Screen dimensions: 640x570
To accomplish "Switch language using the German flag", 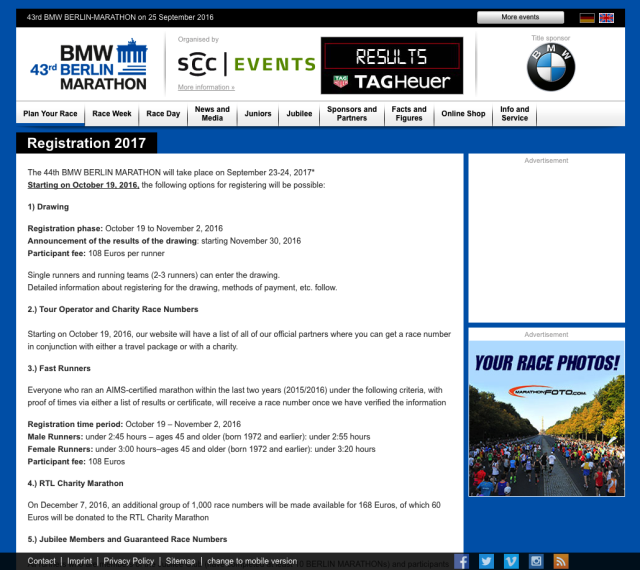I will click(x=587, y=18).
